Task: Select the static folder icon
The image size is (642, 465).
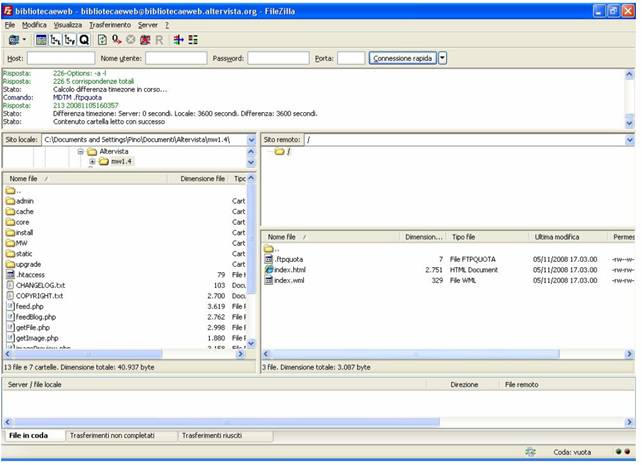Action: pos(10,254)
